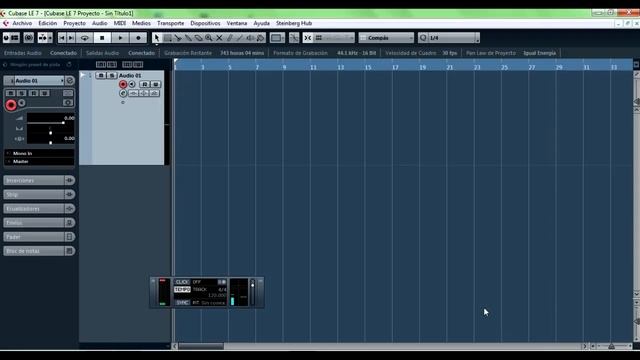The image size is (640, 360).
Task: Select the Draw pencil tool
Action: pyautogui.click(x=229, y=38)
